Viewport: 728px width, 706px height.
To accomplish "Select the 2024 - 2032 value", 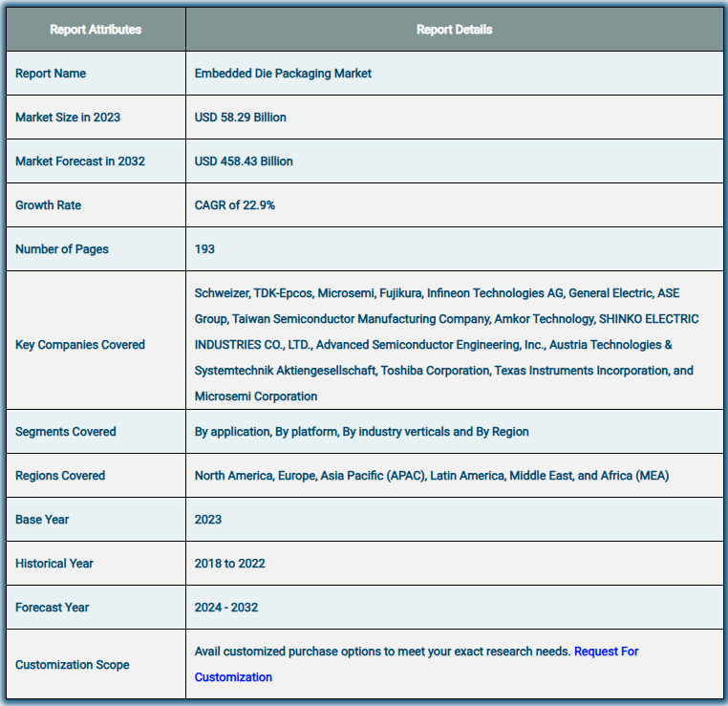I will tap(226, 608).
